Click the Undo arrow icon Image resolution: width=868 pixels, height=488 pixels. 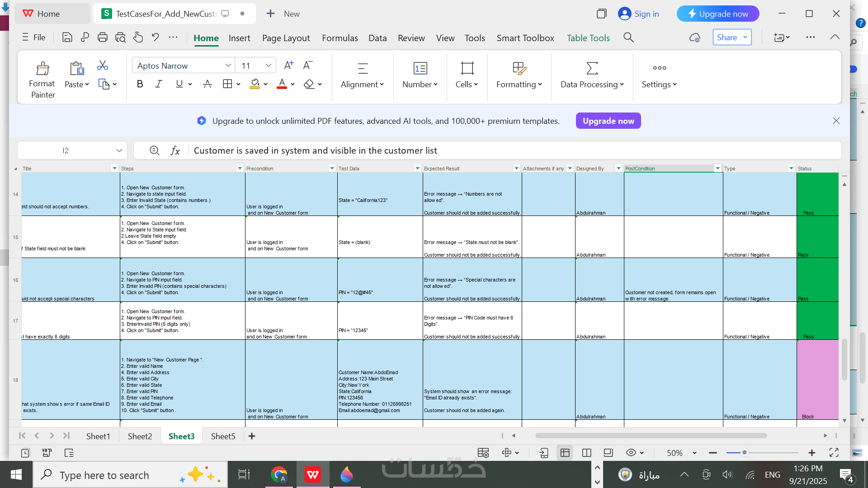pyautogui.click(x=156, y=38)
